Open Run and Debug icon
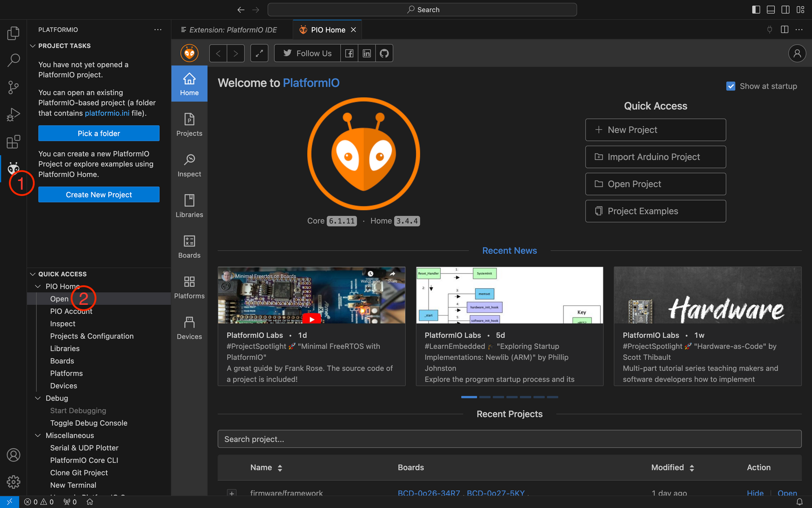 click(13, 115)
